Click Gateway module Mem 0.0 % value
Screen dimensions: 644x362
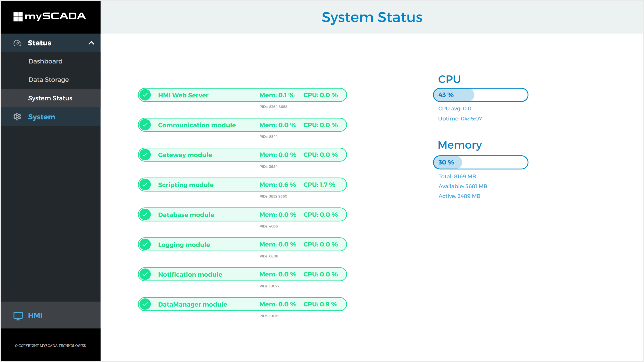point(278,155)
